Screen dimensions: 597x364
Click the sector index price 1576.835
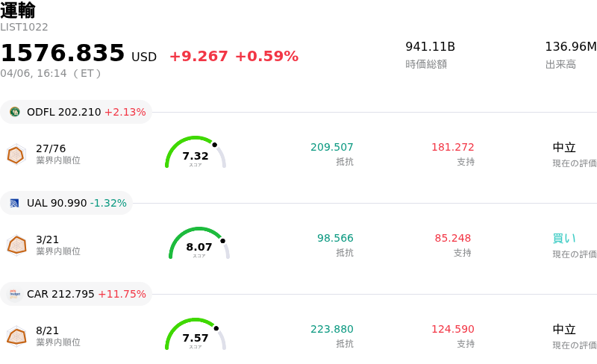[x=63, y=54]
